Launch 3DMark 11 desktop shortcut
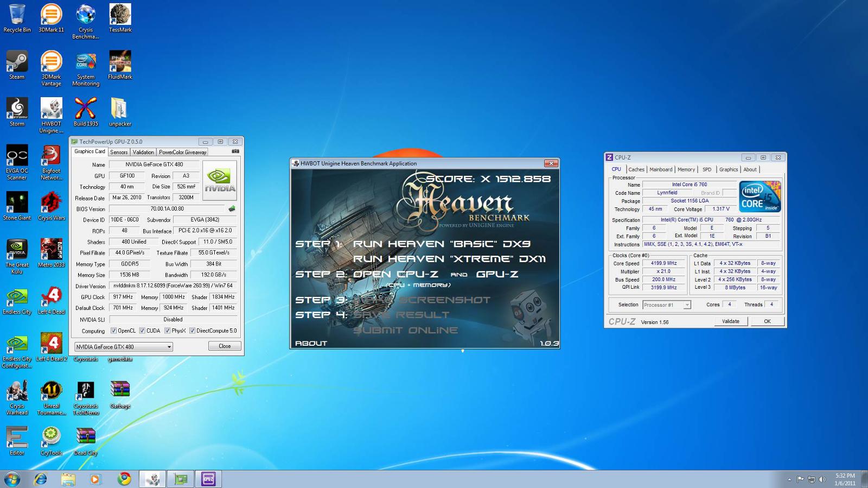The height and width of the screenshot is (488, 868). coord(51,18)
